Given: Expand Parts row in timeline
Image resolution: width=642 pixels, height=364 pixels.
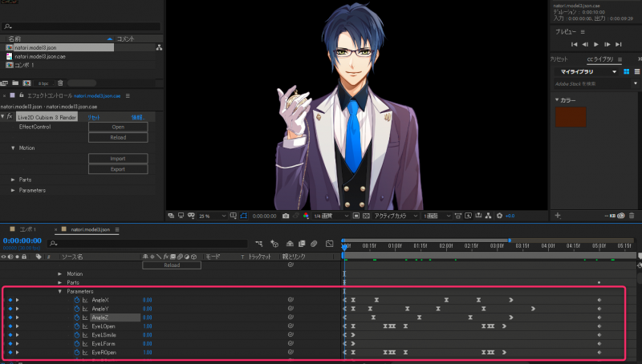Looking at the screenshot, I should 59,282.
